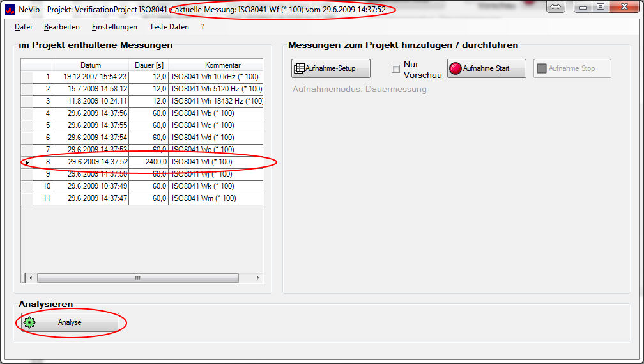
Task: Click the grid icon on Aufnahme-Setup
Action: [x=299, y=68]
